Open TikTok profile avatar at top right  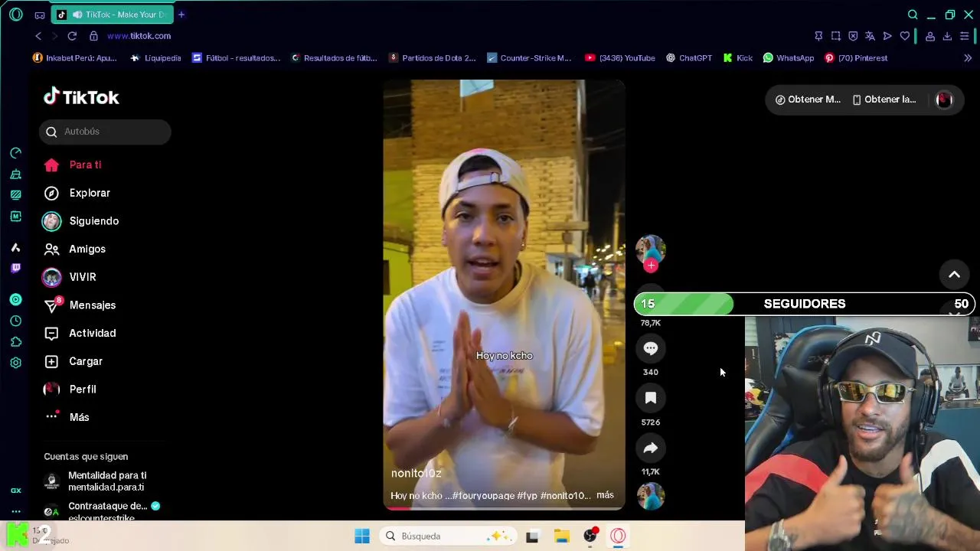pyautogui.click(x=944, y=99)
